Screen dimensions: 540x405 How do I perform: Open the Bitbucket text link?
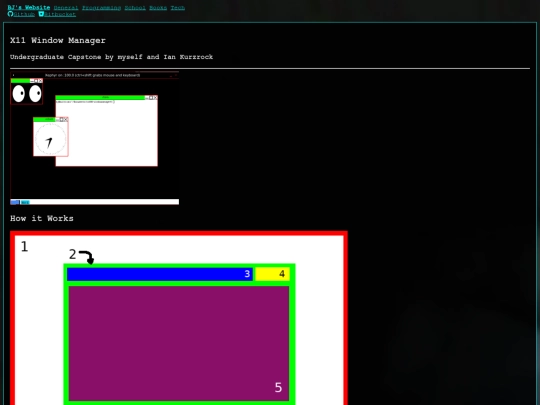[60, 14]
